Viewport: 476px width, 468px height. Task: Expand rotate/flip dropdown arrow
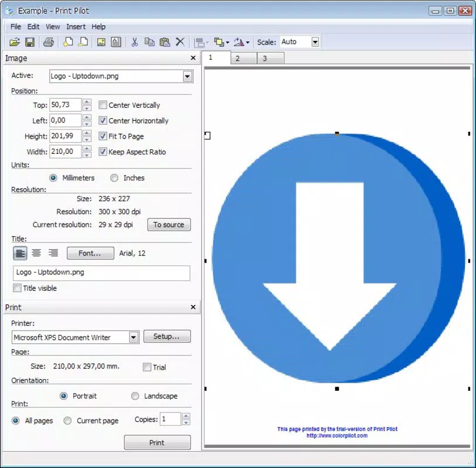(x=248, y=43)
